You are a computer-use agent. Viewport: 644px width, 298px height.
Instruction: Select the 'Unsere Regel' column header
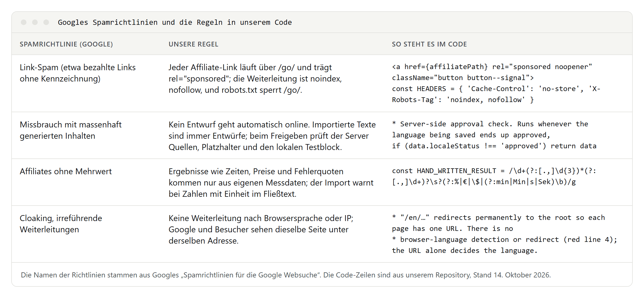click(193, 44)
